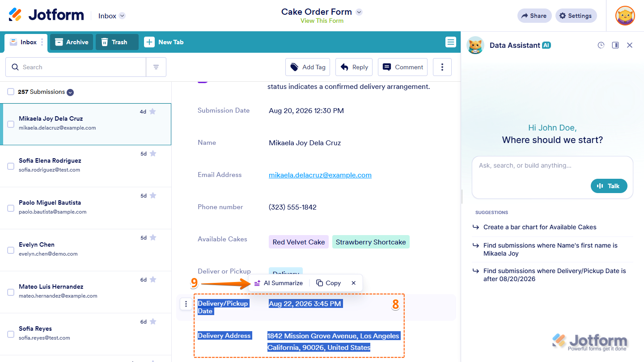The height and width of the screenshot is (362, 644).
Task: Open Sofia Reyes submission
Action: 85,334
